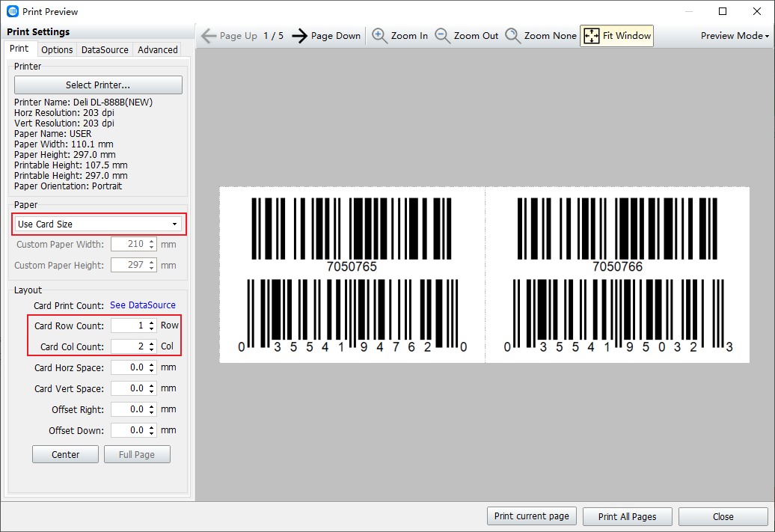This screenshot has height=532, width=775.
Task: Open the Preview Mode dropdown
Action: [735, 36]
